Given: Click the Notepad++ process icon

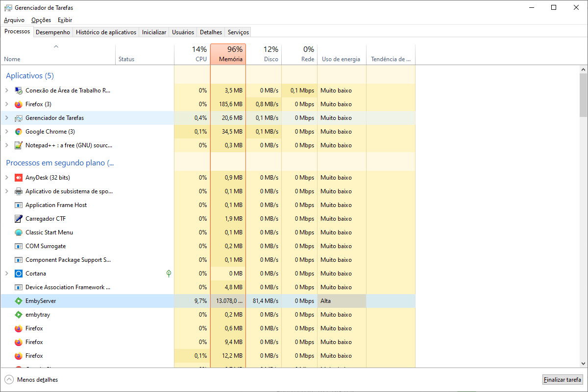Looking at the screenshot, I should [x=19, y=145].
